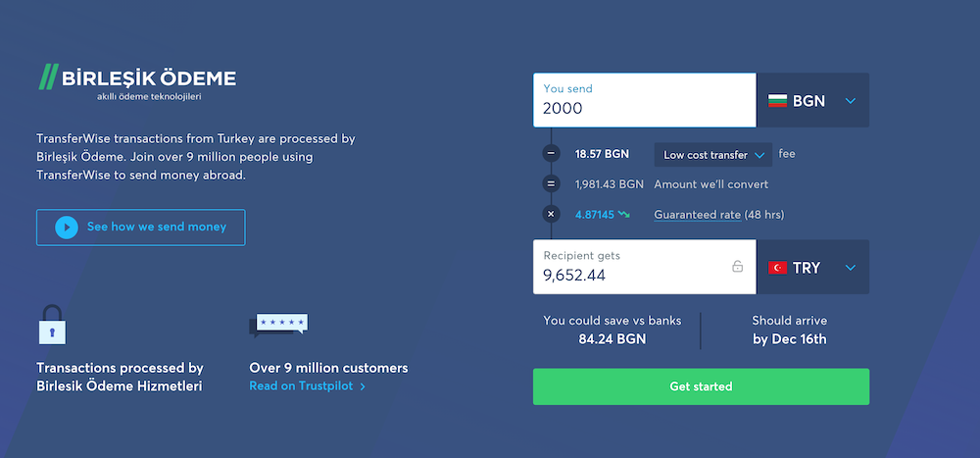Click the five-star review speech bubble icon
This screenshot has height=458, width=980.
pyautogui.click(x=278, y=326)
